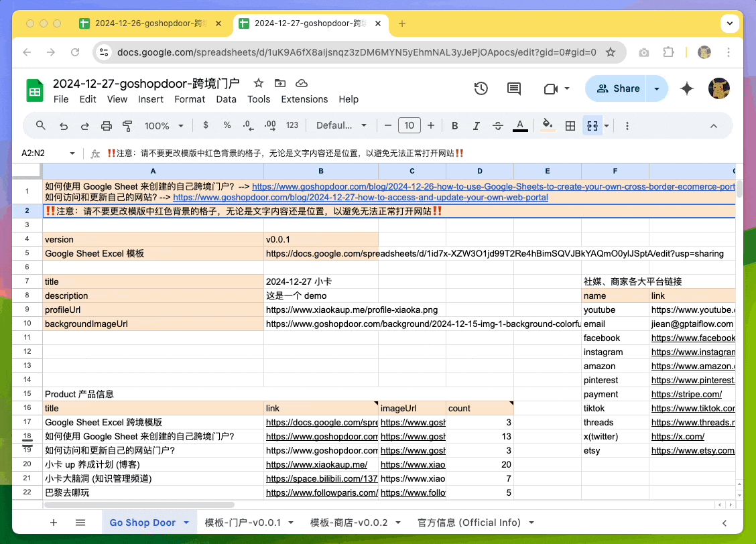Open the Edit menu
Screen dimensions: 756x544
88,99
